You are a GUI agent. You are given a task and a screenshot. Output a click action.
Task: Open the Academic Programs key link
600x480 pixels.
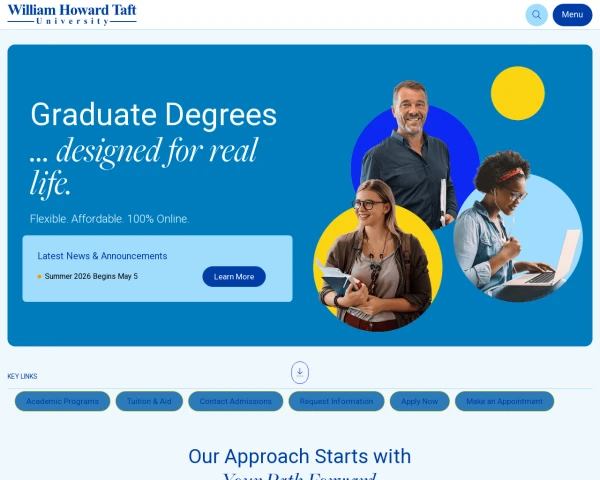point(62,401)
